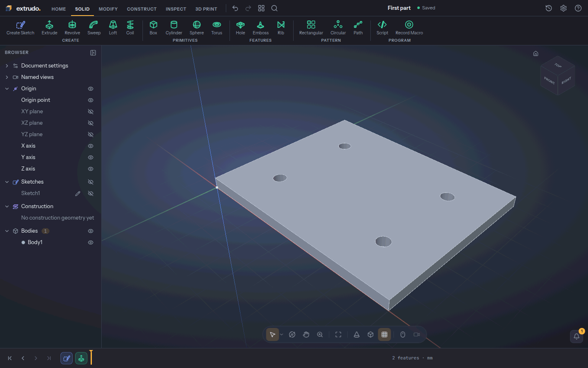
Task: Switch to the CONSTRUCT tab
Action: (142, 9)
